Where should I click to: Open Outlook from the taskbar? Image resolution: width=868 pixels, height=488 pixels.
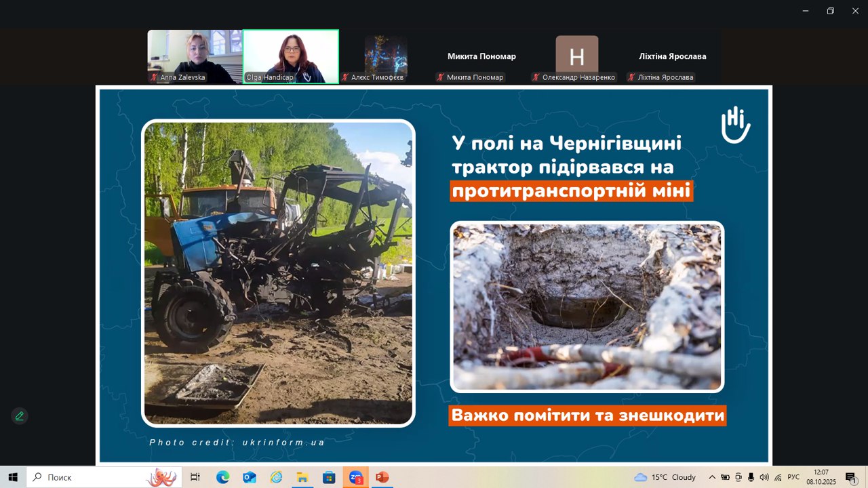click(249, 477)
